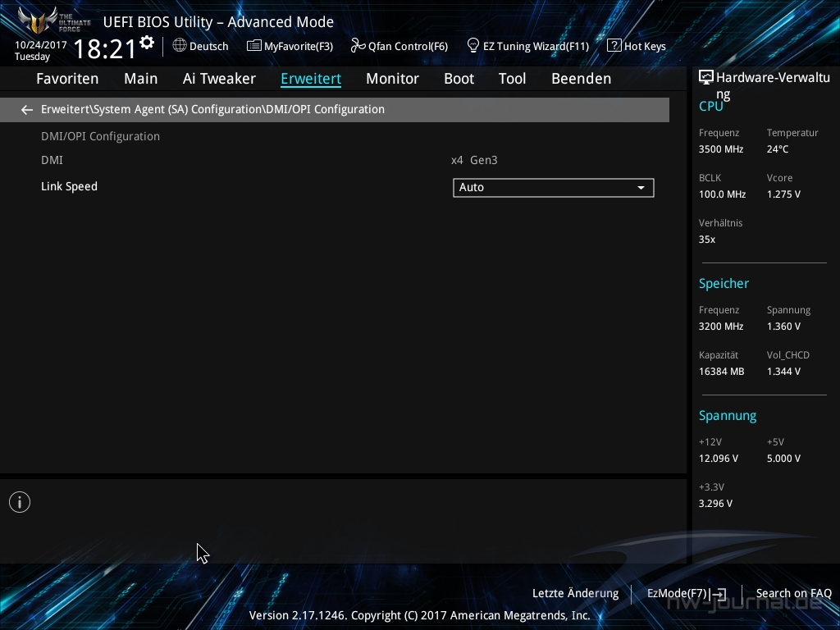Click the date 10/24/2017
The width and height of the screenshot is (840, 630).
41,45
